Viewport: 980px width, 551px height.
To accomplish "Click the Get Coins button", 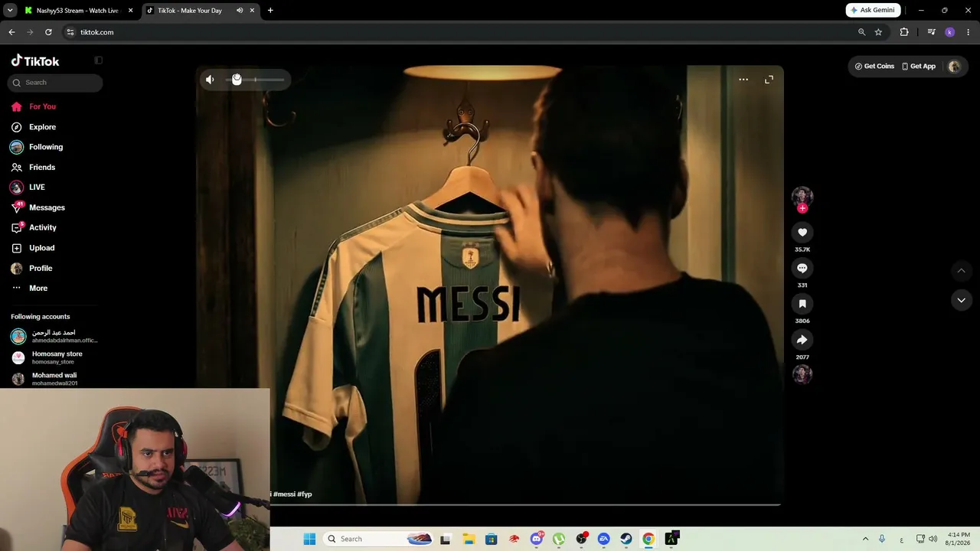I will [874, 67].
